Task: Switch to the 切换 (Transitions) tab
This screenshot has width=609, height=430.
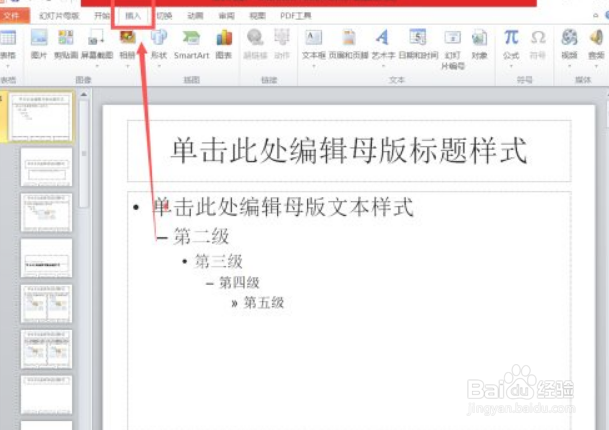Action: (x=164, y=16)
